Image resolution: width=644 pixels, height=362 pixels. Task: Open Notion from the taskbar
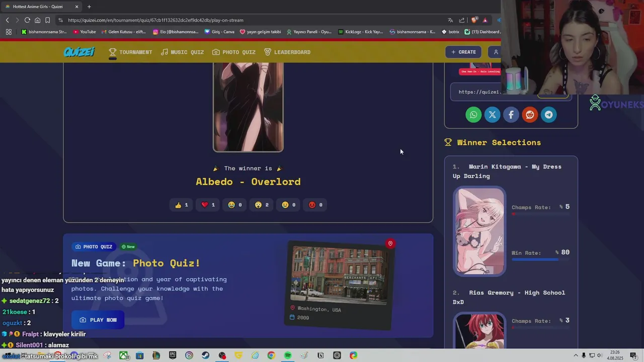(x=320, y=355)
